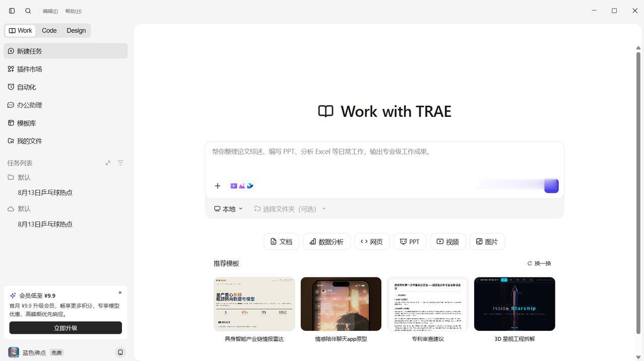644x361 pixels.
Task: Open the 帮助(H) menu
Action: point(73,11)
